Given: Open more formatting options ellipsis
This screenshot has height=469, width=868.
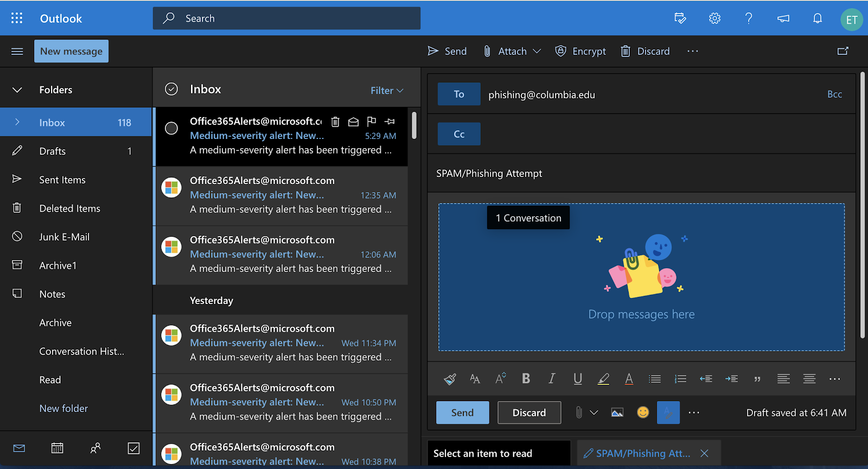Looking at the screenshot, I should coord(834,379).
